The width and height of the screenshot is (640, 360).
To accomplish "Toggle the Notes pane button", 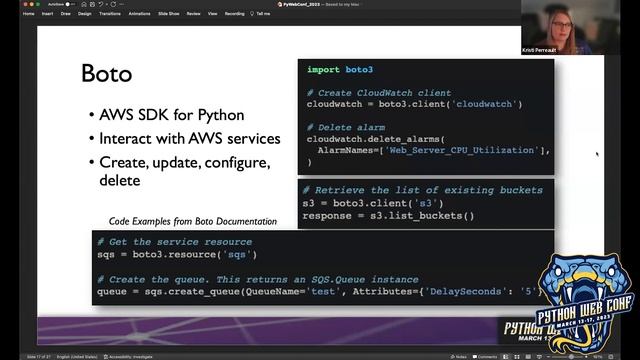I will click(458, 357).
